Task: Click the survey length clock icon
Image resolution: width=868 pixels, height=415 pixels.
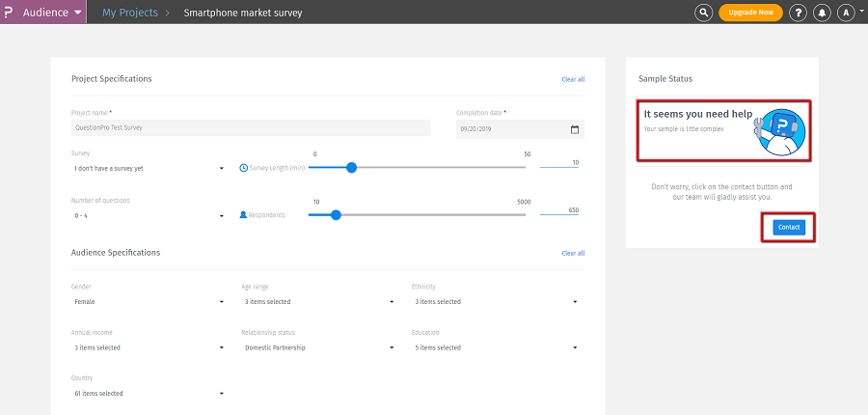Action: (243, 168)
